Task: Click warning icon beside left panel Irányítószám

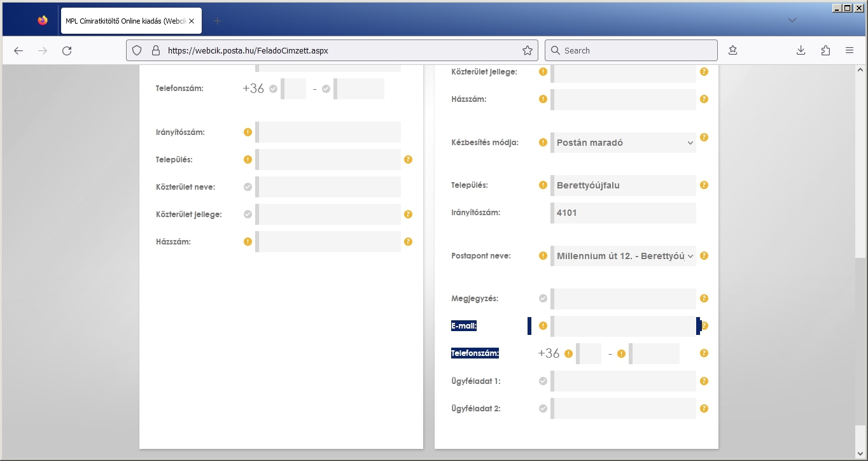Action: 248,132
